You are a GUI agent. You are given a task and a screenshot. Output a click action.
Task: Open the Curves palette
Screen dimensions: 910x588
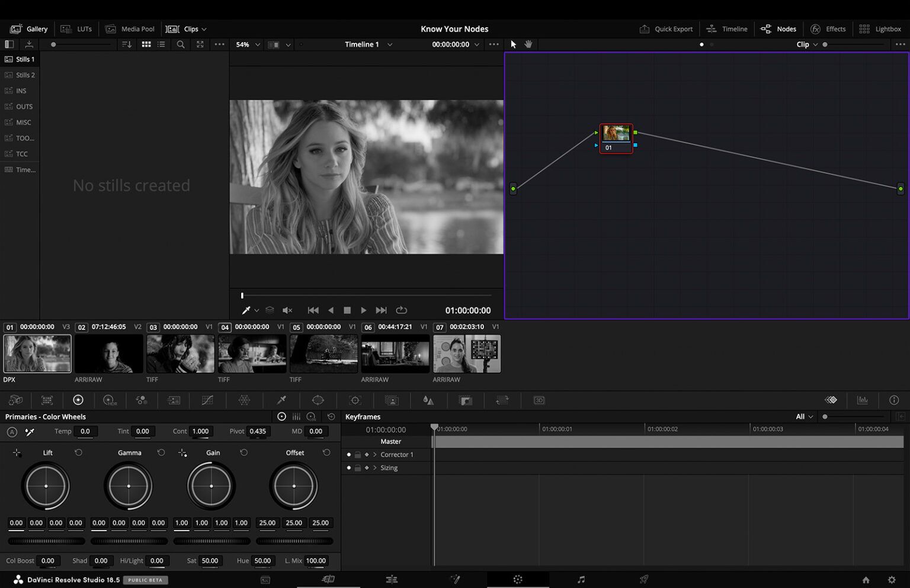pyautogui.click(x=207, y=400)
